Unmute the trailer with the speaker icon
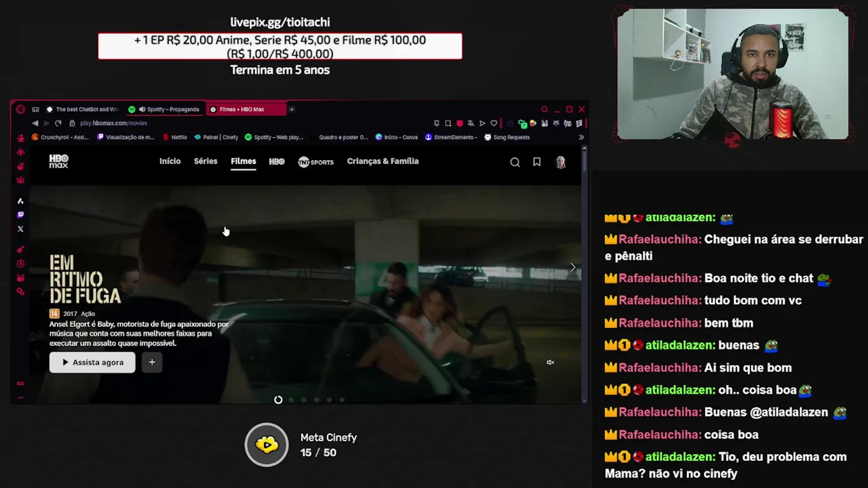The height and width of the screenshot is (488, 868). 551,363
